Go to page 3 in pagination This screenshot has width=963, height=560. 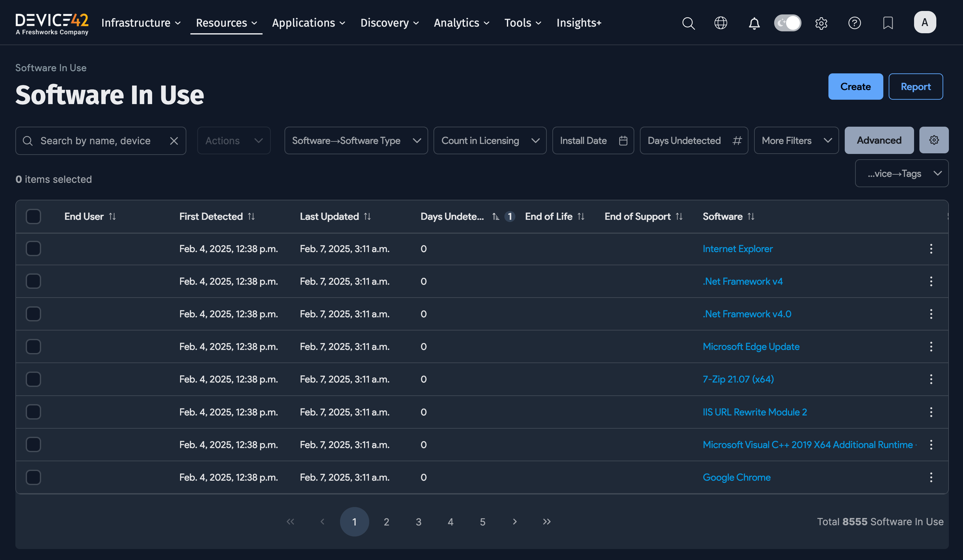click(x=418, y=521)
